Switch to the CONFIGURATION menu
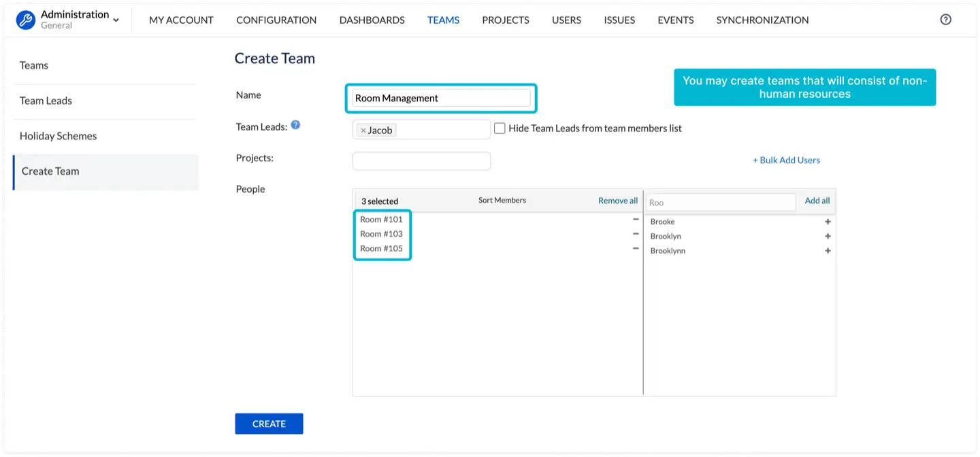 [x=276, y=20]
